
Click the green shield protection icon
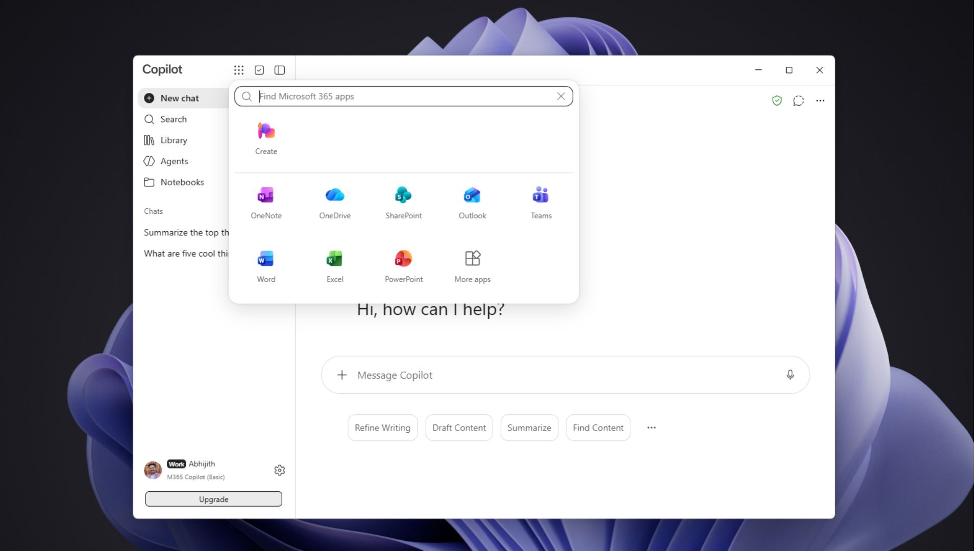click(x=777, y=101)
